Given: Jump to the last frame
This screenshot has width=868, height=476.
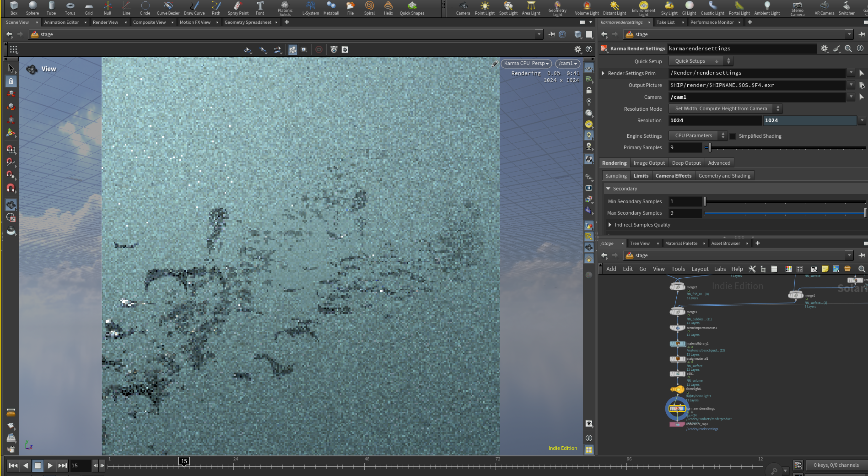Looking at the screenshot, I should 62,465.
